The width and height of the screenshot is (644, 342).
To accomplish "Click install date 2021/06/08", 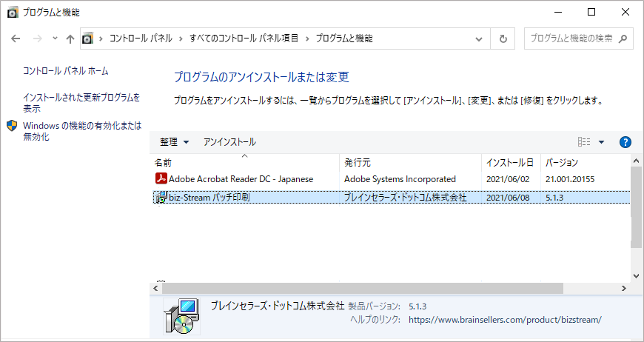I will pyautogui.click(x=508, y=198).
